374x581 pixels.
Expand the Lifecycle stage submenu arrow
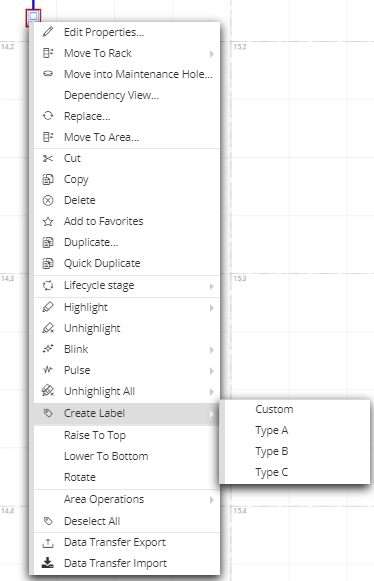(212, 286)
